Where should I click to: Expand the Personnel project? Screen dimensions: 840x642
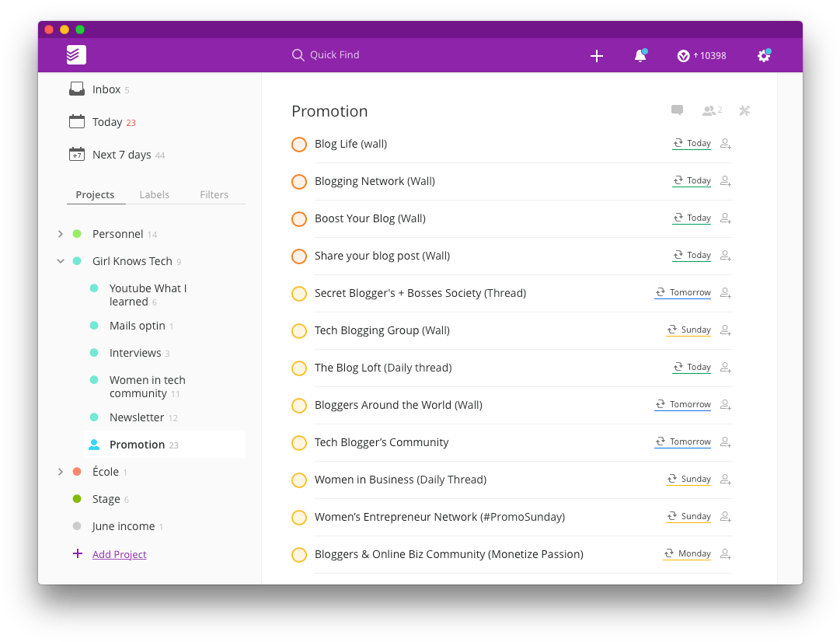tap(61, 234)
